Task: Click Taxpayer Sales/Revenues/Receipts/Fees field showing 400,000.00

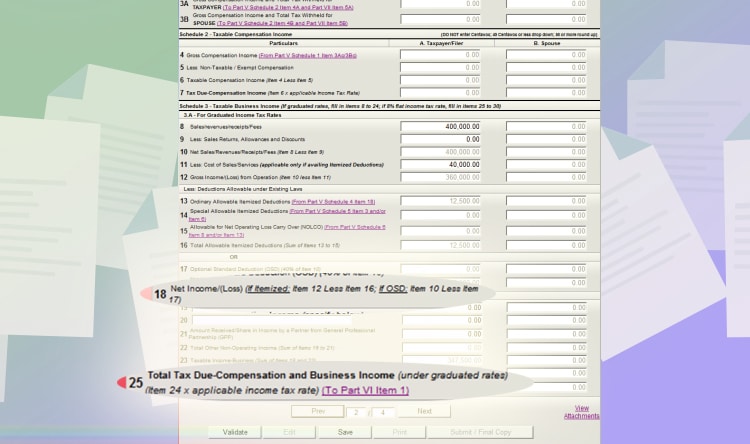Action: (x=441, y=127)
